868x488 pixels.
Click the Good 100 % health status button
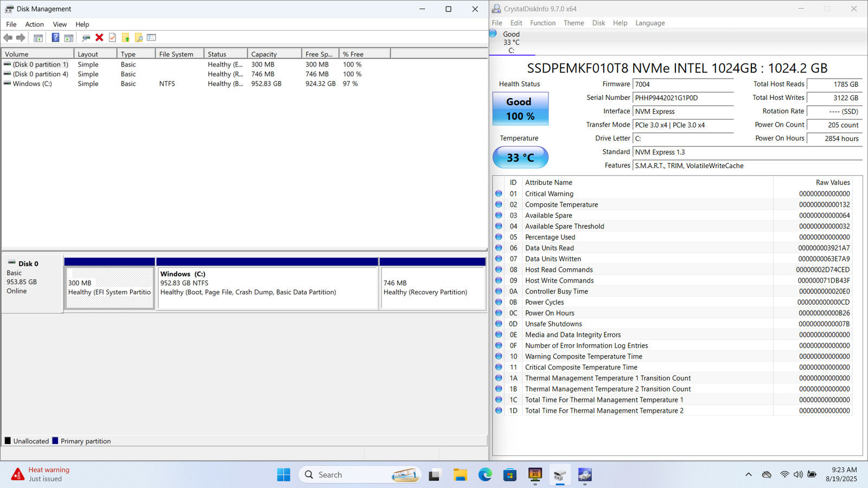tap(520, 109)
